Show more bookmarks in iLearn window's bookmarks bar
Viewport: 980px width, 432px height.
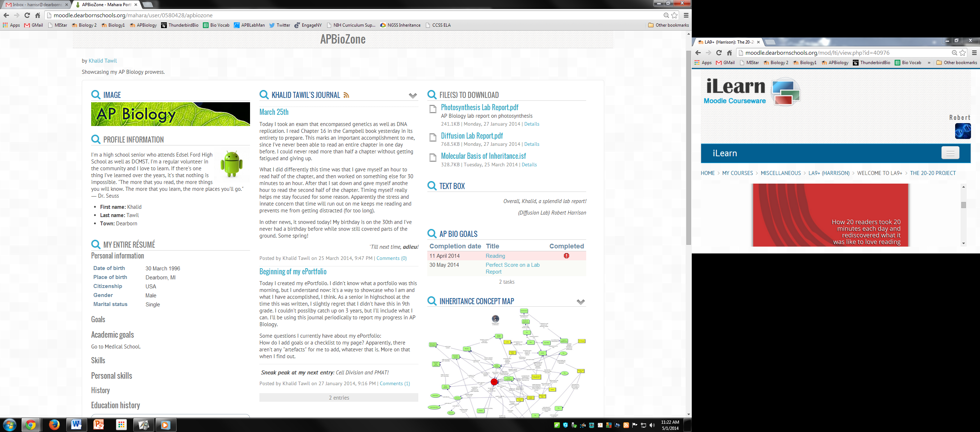(x=929, y=63)
